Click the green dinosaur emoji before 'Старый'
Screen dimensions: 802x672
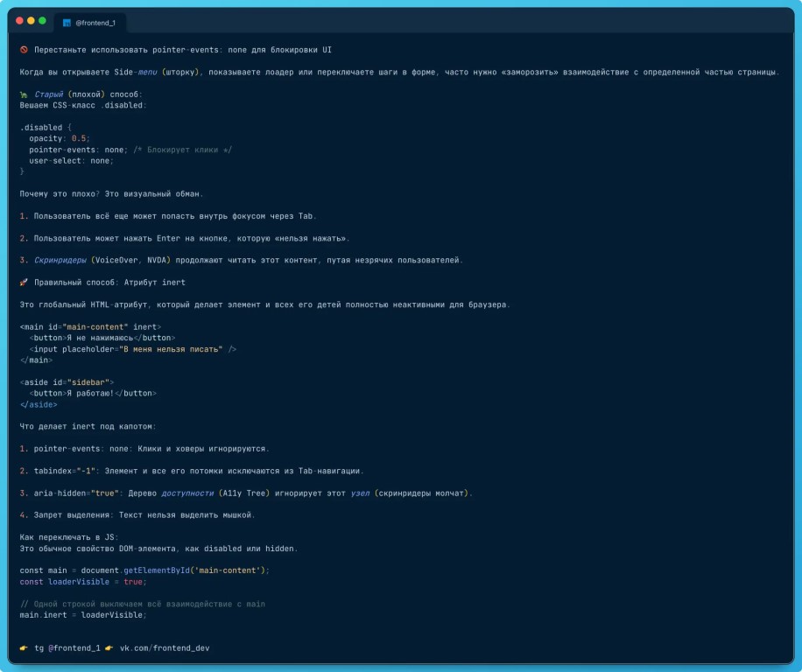coord(24,94)
